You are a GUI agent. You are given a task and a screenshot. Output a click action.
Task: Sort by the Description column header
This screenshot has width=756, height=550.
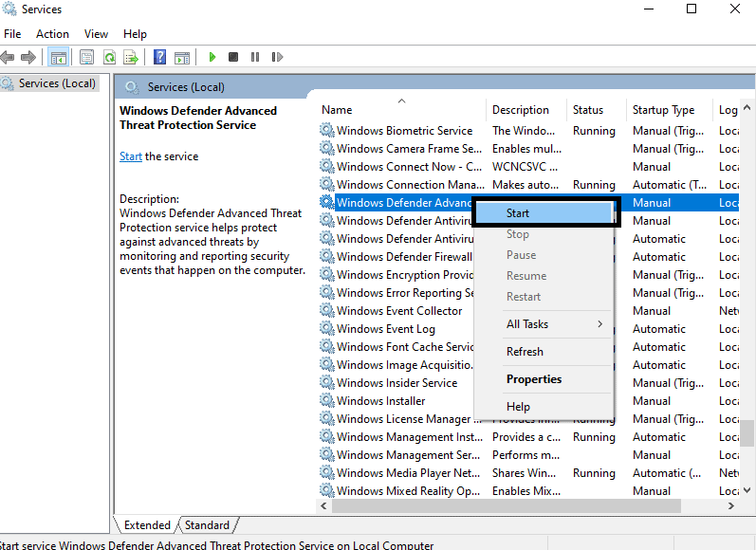click(x=526, y=110)
